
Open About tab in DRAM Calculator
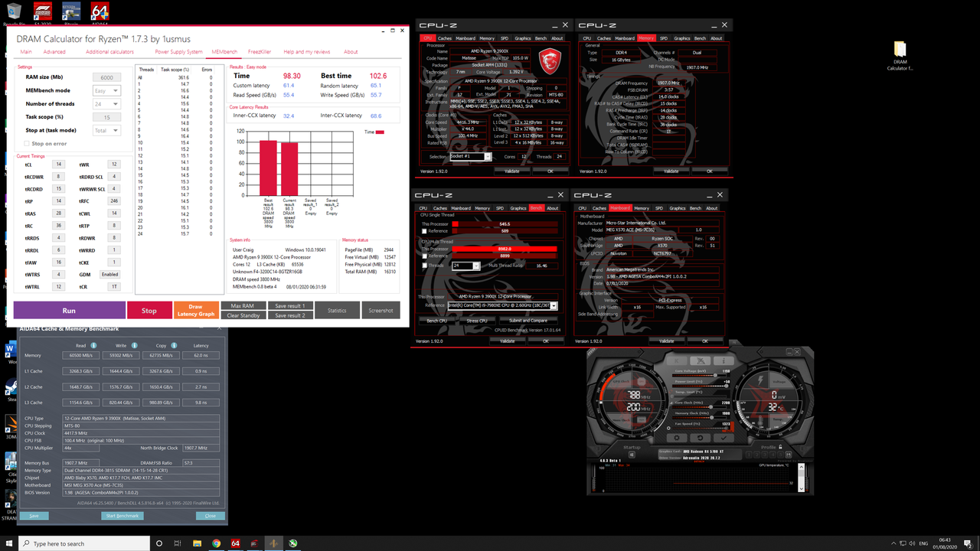[351, 52]
